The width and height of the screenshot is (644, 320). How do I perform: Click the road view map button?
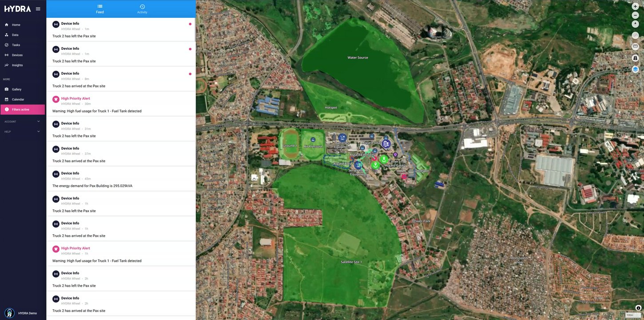[x=636, y=58]
